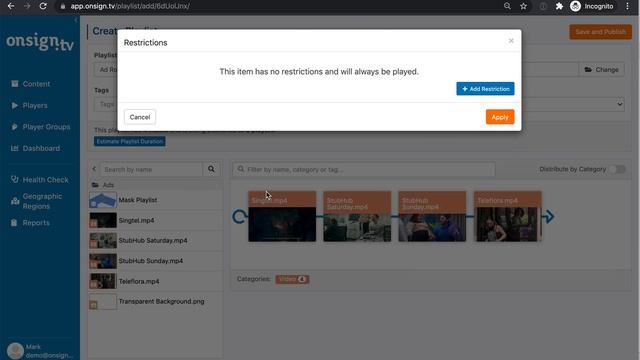The width and height of the screenshot is (640, 360).
Task: Click the Dashboard chart icon
Action: pos(15,148)
